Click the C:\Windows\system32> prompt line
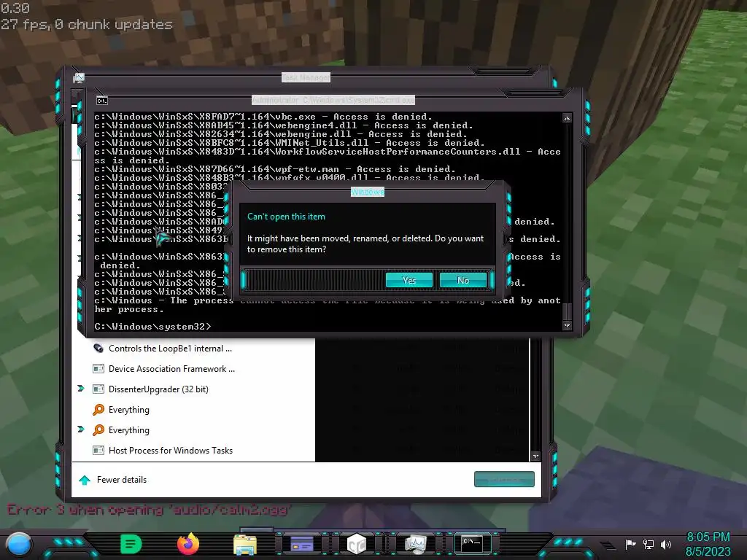Viewport: 747px width, 560px height. (152, 327)
